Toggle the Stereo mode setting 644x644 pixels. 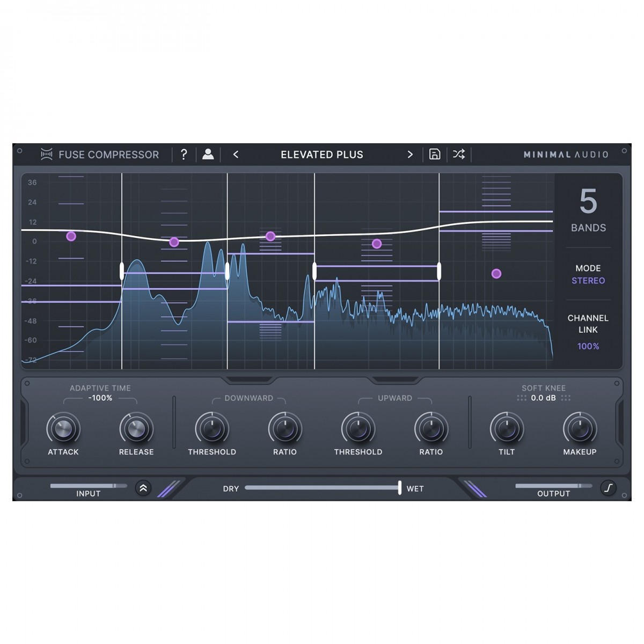[x=588, y=281]
